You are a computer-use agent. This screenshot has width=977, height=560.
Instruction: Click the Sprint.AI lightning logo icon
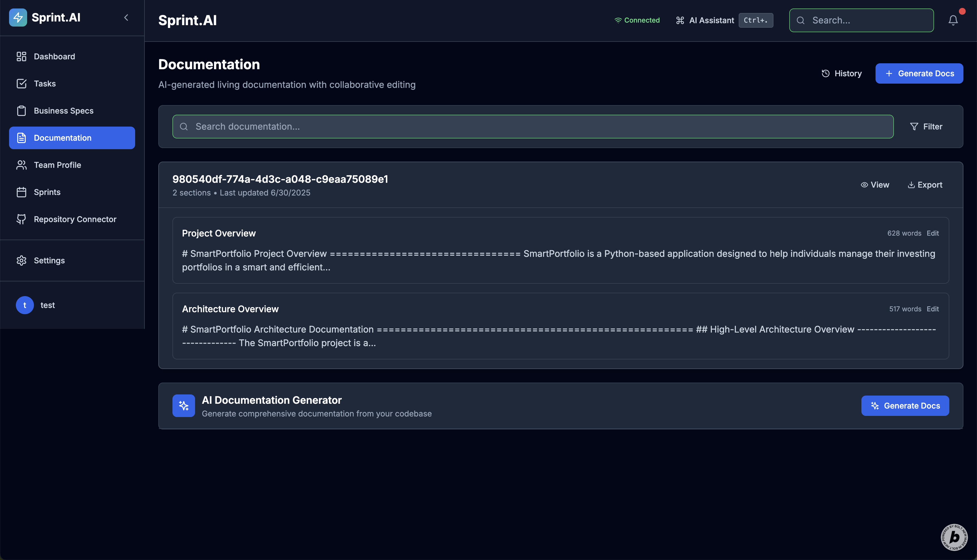[x=18, y=18]
